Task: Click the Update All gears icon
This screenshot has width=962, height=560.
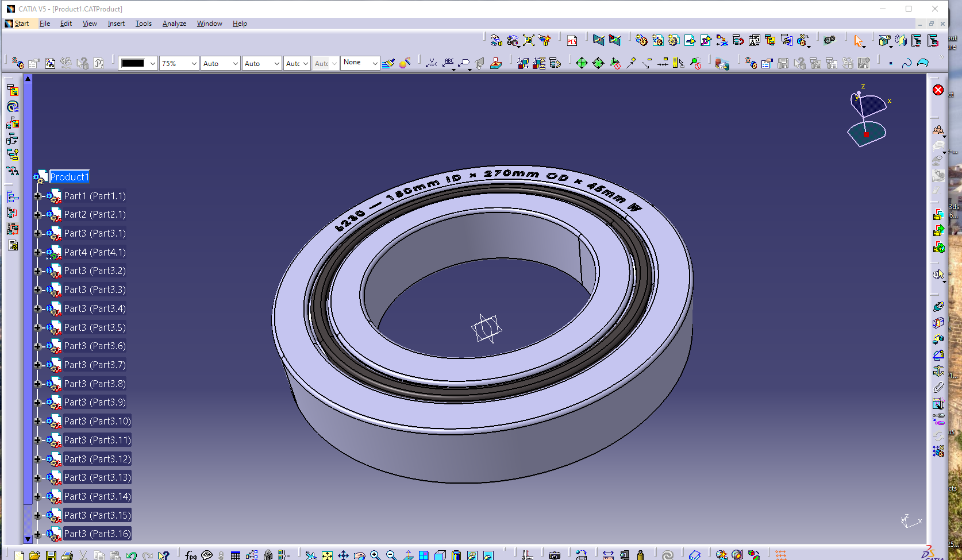Action: (x=829, y=40)
